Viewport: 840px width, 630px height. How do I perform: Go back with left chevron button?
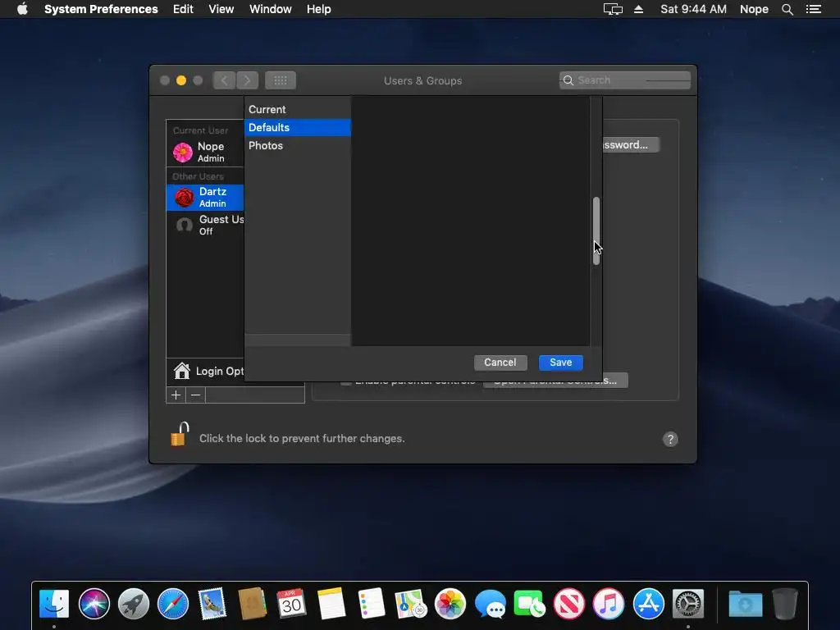pos(224,80)
